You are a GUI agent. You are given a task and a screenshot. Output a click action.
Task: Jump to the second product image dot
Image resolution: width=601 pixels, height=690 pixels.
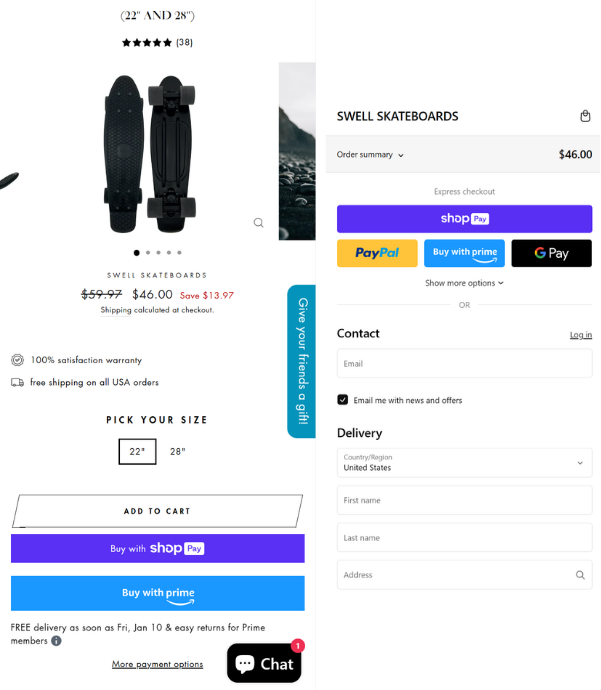tap(148, 253)
